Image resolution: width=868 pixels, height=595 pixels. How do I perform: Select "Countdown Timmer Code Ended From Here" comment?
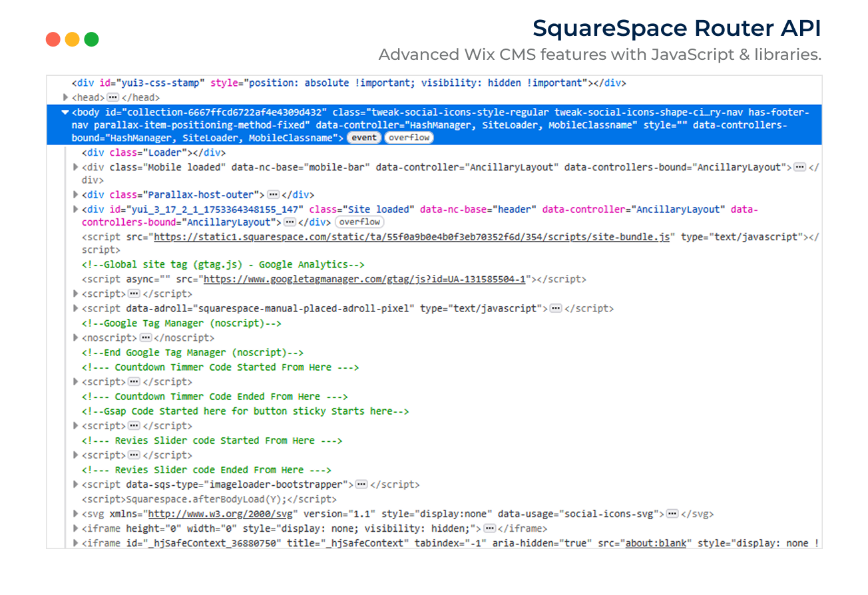pos(215,396)
